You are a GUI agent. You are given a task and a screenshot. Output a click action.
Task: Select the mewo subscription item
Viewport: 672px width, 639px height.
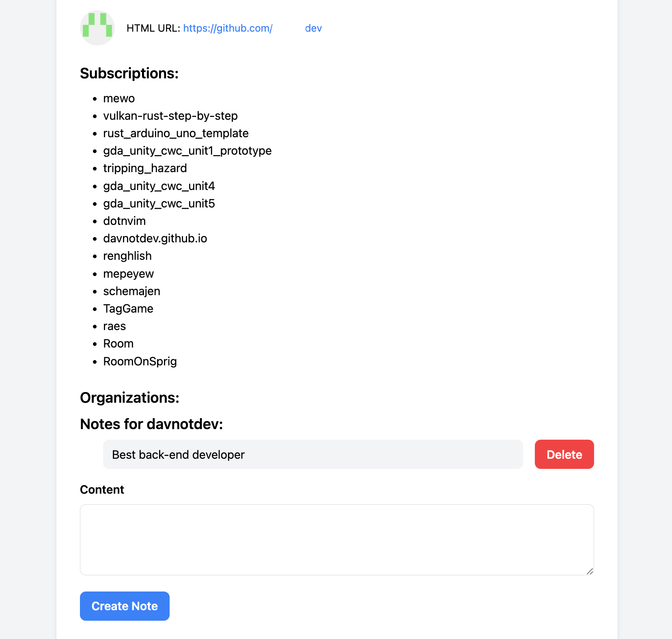point(119,98)
